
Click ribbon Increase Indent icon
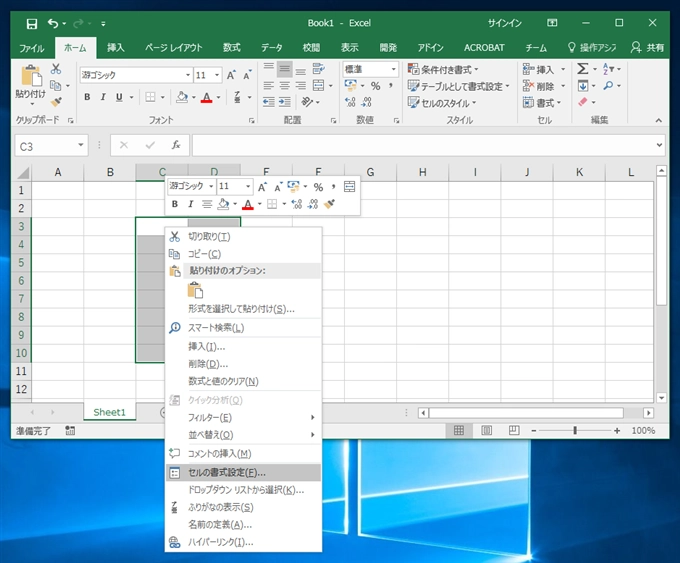tap(284, 102)
